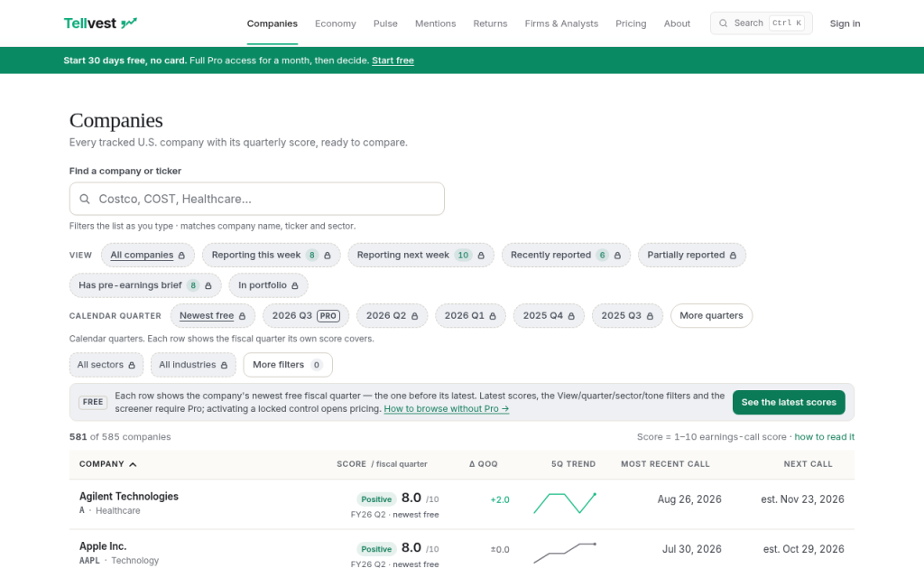Expand More filters
Screen dimensions: 924x578
pos(288,365)
